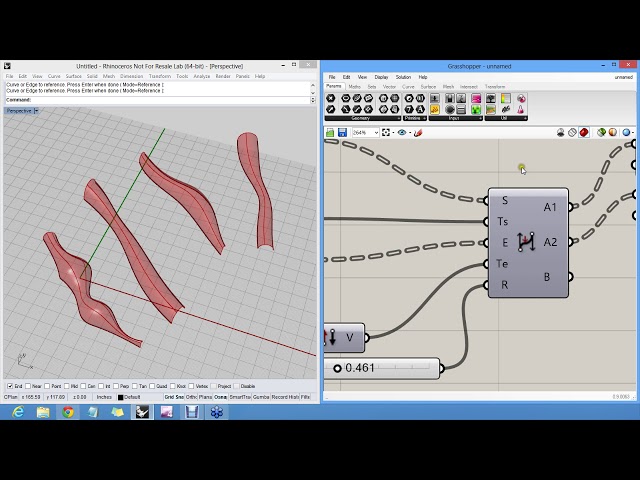The image size is (640, 480).
Task: Open Rhino Surface menu
Action: (x=73, y=76)
